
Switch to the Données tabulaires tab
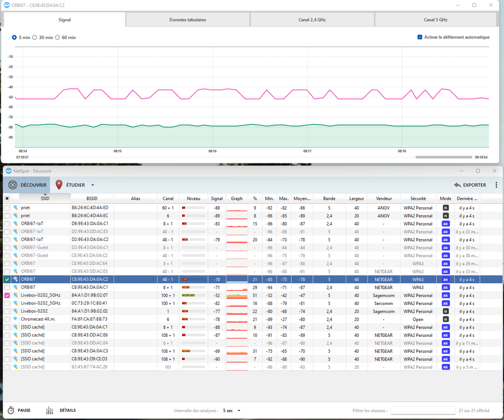pyautogui.click(x=188, y=20)
